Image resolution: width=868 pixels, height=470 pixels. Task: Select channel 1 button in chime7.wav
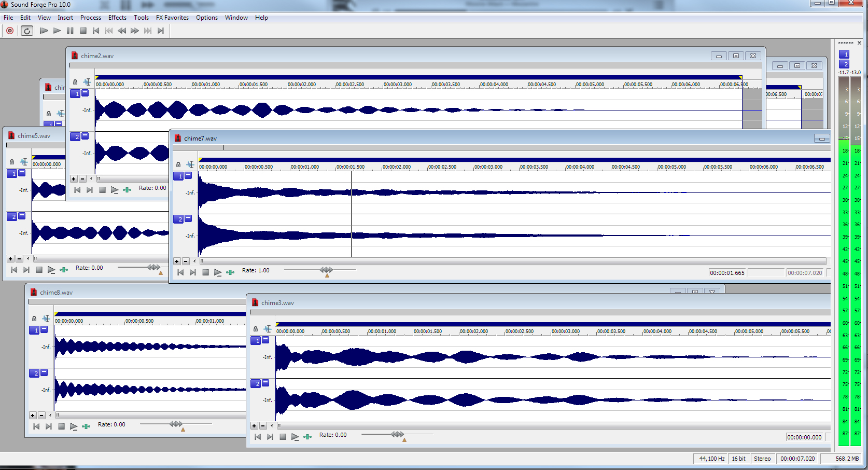pos(179,176)
